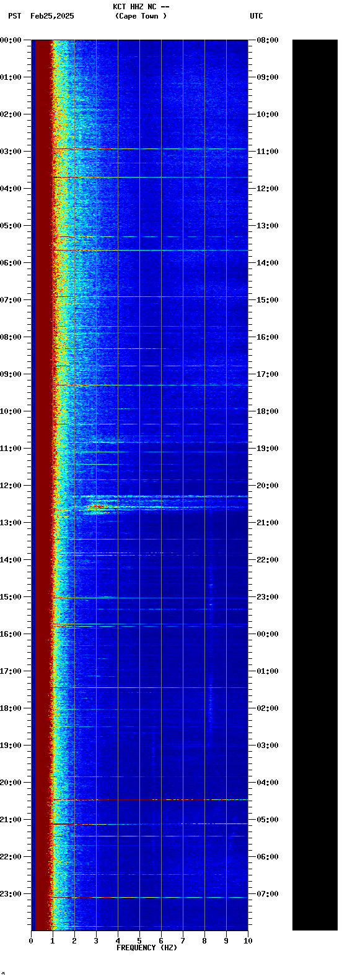Click the PST axis label '20:00'
The width and height of the screenshot is (342, 980).
tap(11, 783)
